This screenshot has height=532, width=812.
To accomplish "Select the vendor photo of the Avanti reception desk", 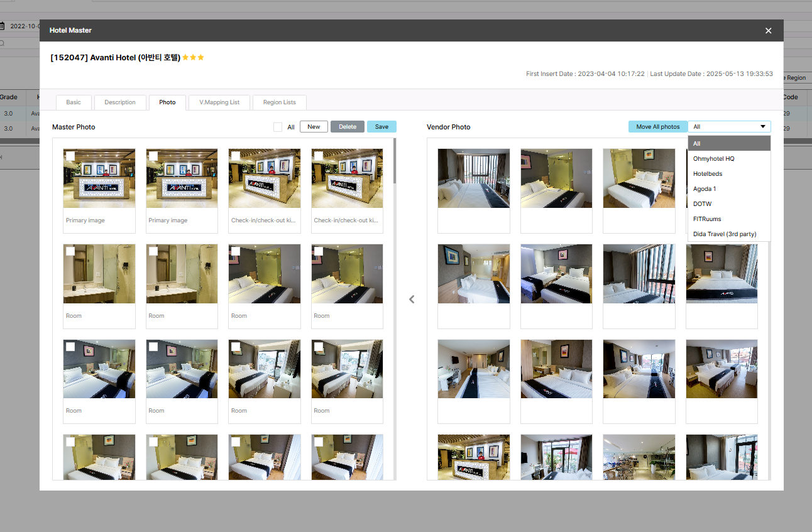I will [x=474, y=457].
